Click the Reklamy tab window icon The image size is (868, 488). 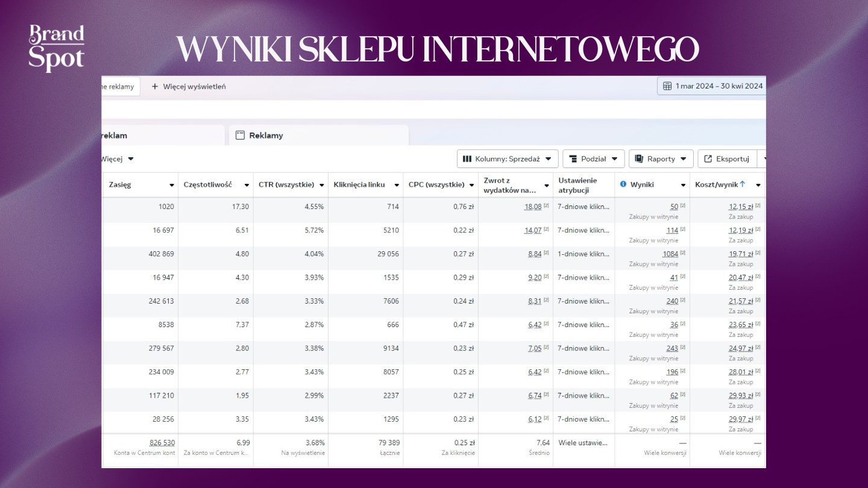(x=240, y=136)
